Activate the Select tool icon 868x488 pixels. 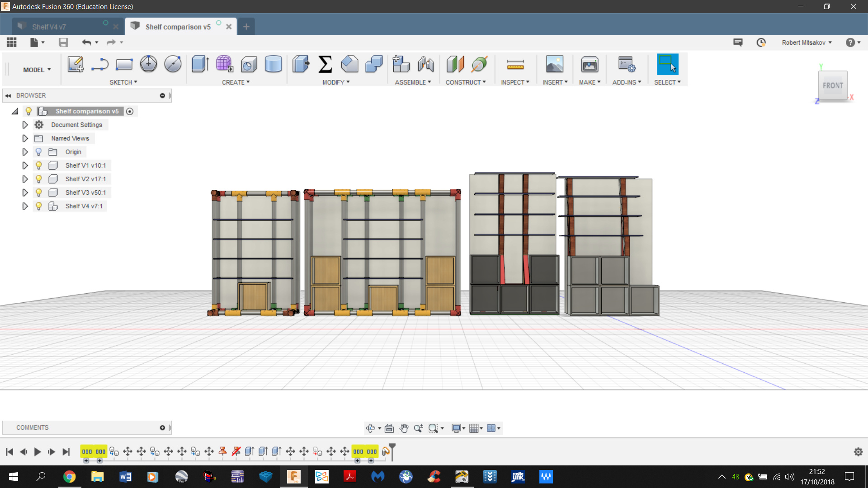668,64
